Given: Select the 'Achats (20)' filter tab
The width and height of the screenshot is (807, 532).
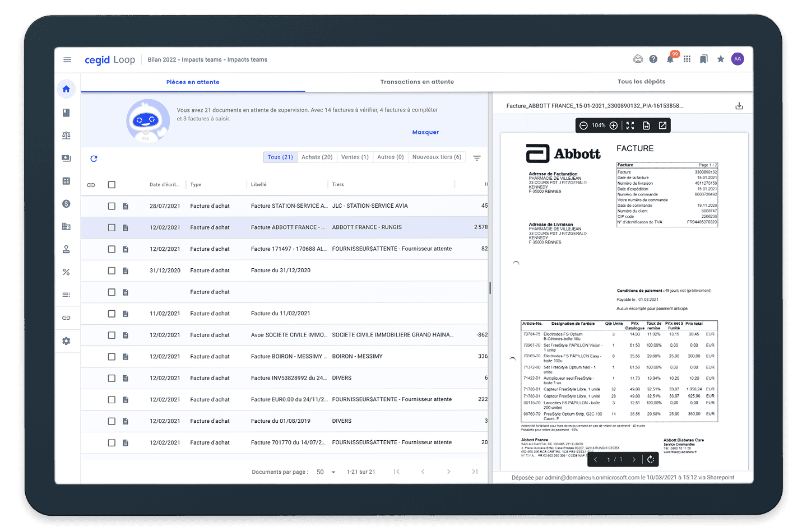Looking at the screenshot, I should pyautogui.click(x=317, y=157).
